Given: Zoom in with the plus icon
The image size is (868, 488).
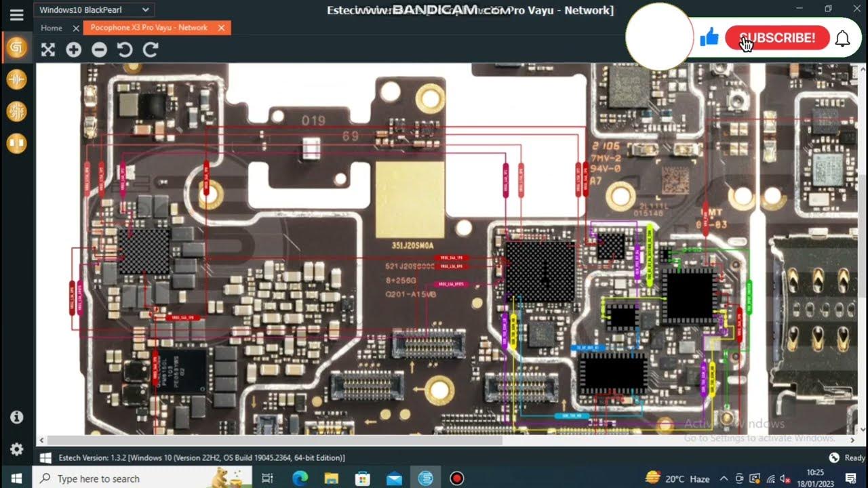Looking at the screenshot, I should [x=73, y=49].
